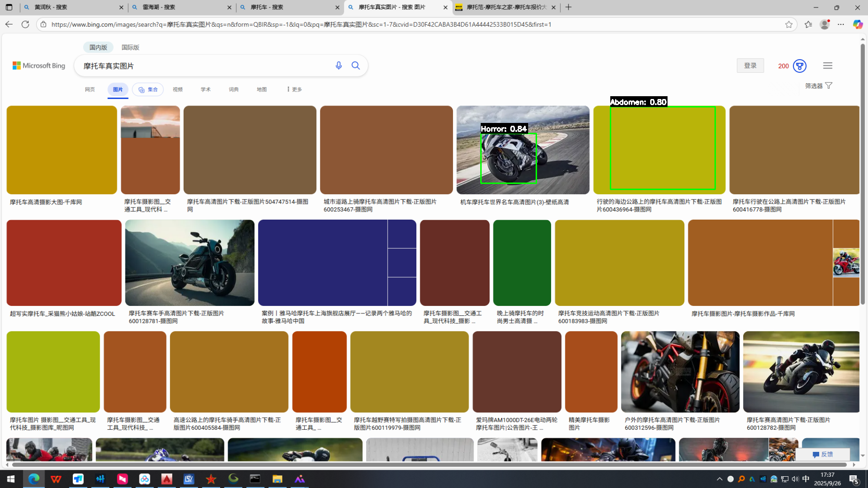
Task: Expand the 更多 more options menu
Action: click(x=294, y=90)
